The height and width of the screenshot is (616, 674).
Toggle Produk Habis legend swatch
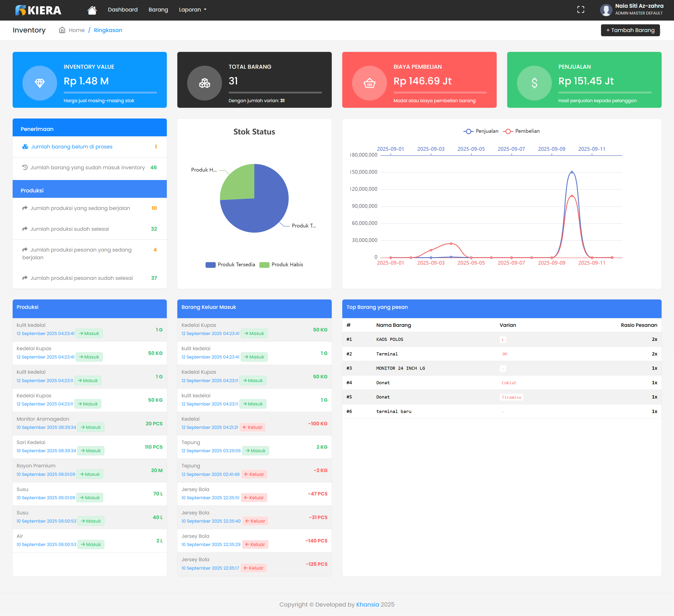(x=264, y=265)
